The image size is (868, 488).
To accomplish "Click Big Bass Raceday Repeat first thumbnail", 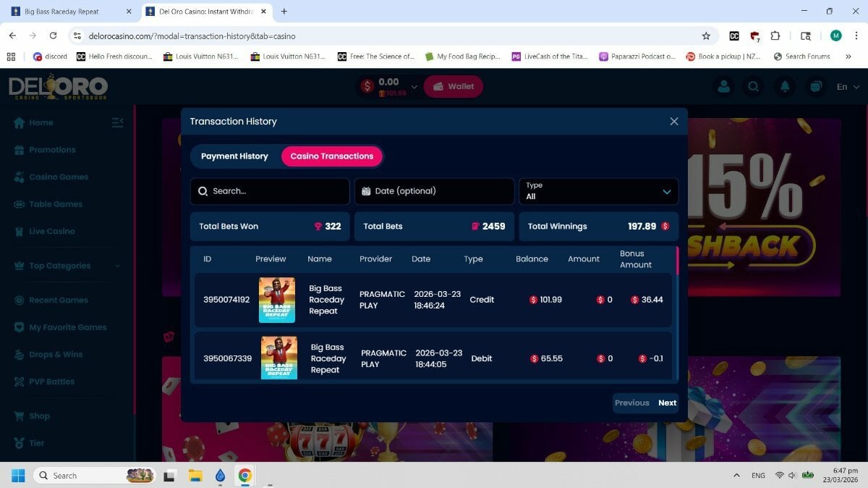I will (x=276, y=300).
